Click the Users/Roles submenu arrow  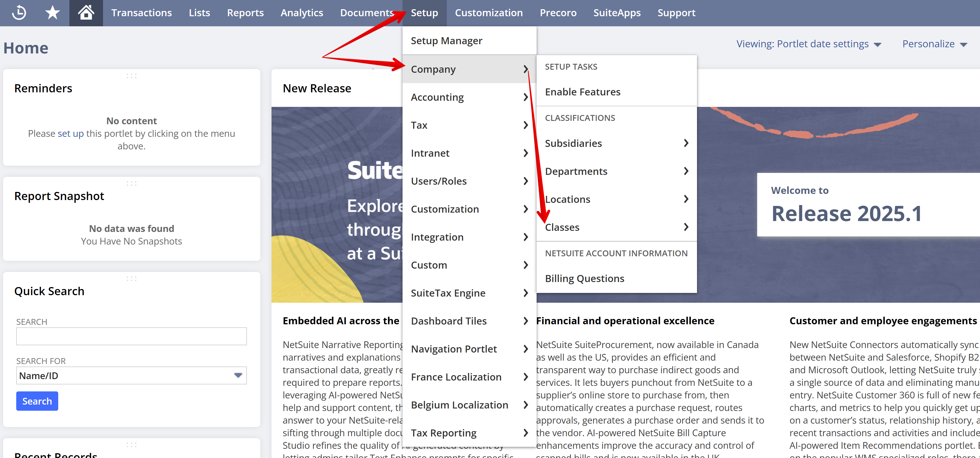[x=525, y=181]
